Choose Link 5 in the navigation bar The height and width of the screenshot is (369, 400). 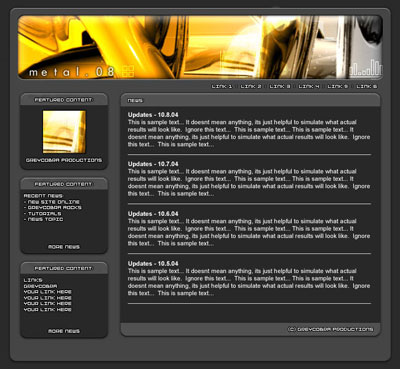click(337, 86)
